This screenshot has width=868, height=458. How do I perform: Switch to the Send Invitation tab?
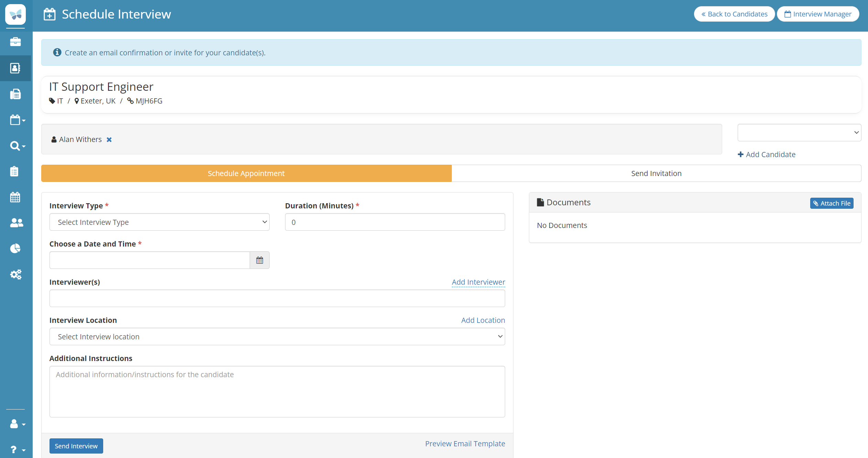coord(656,173)
